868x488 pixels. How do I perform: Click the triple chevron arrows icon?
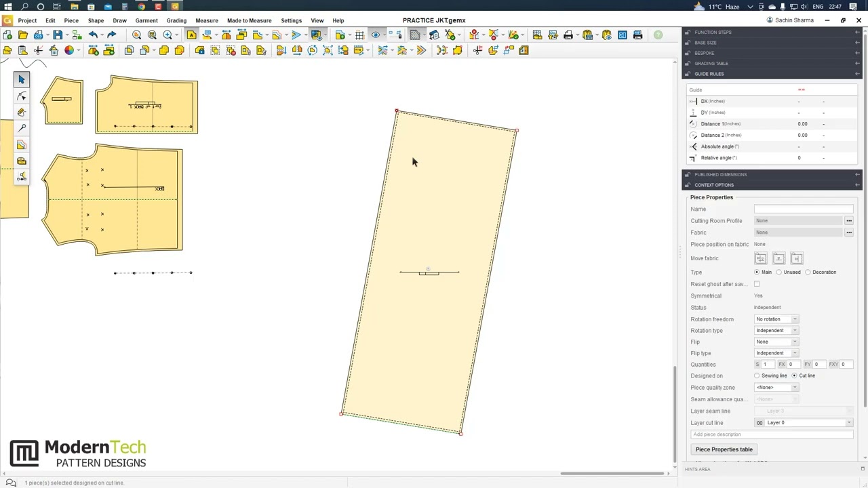click(422, 50)
